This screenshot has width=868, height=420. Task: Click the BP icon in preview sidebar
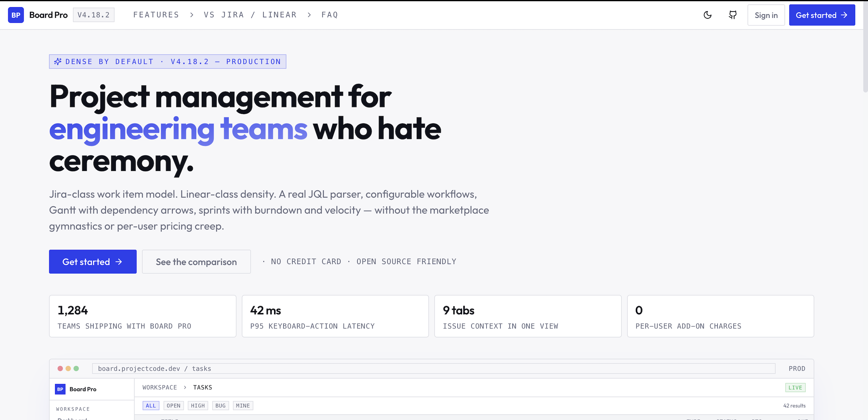pyautogui.click(x=60, y=389)
